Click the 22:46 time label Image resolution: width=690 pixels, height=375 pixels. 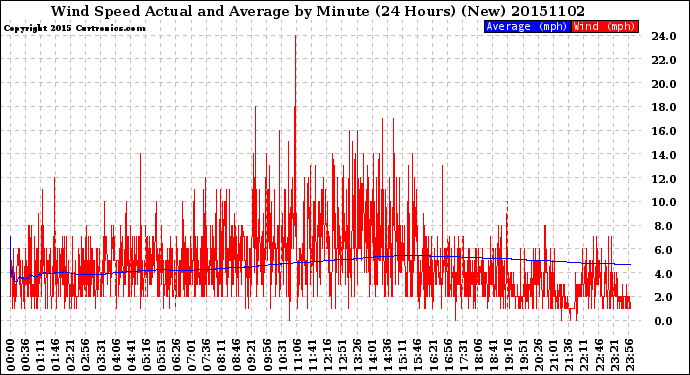(599, 355)
